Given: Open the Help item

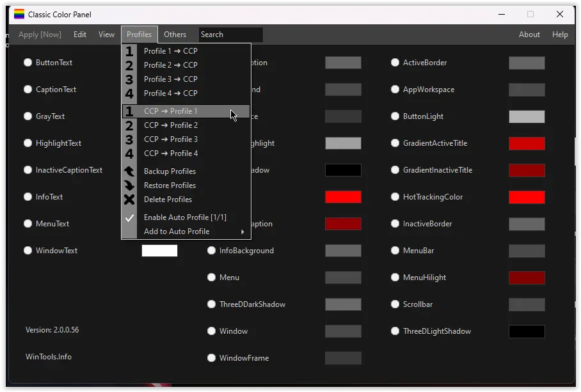Looking at the screenshot, I should pyautogui.click(x=560, y=35).
